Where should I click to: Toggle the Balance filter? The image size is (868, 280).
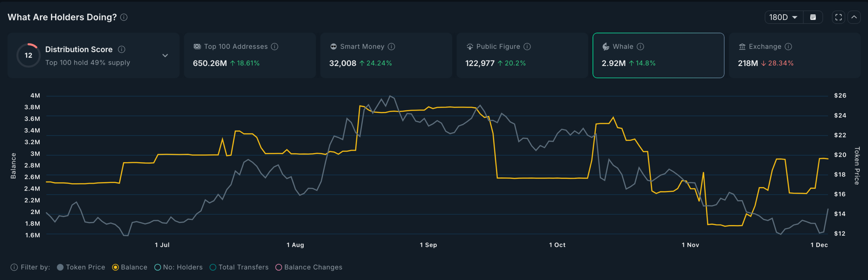pyautogui.click(x=130, y=267)
